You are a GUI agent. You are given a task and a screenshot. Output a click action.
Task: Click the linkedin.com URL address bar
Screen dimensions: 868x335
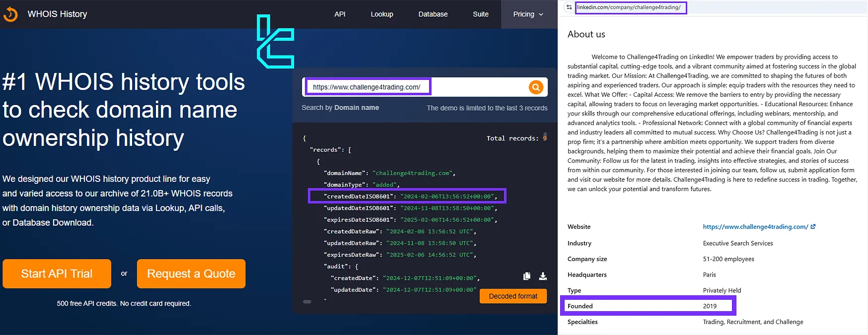click(x=631, y=7)
